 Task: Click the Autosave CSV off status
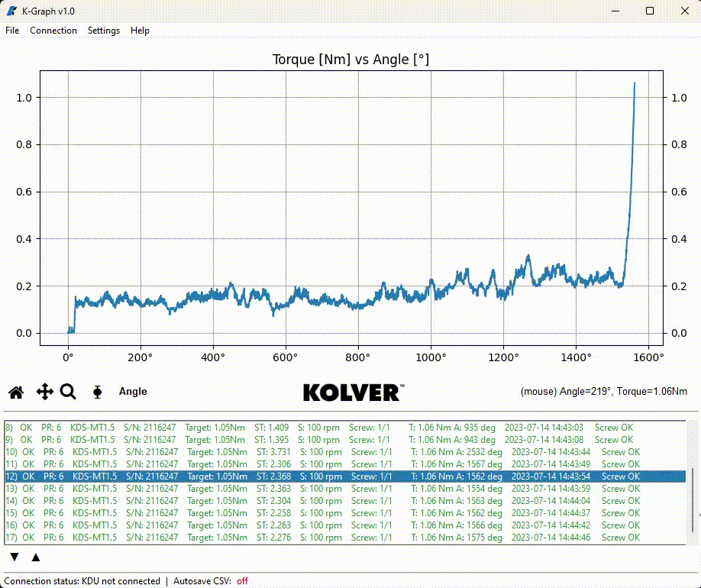pyautogui.click(x=242, y=581)
